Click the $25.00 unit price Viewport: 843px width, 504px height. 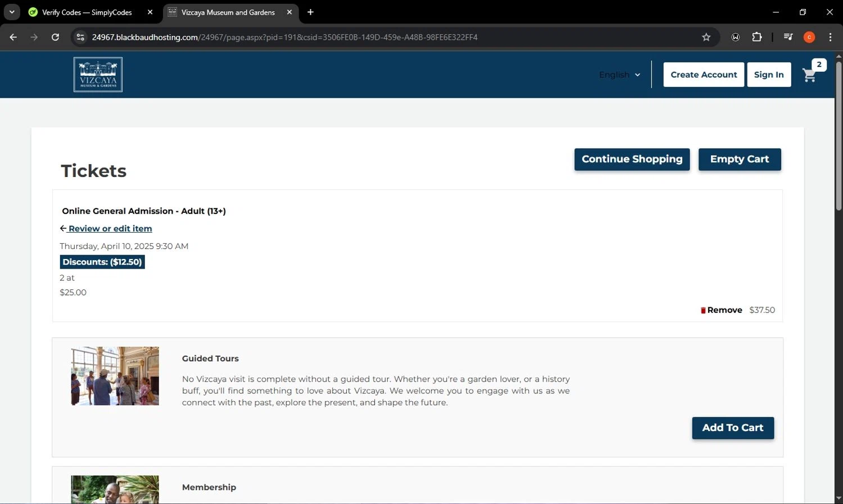coord(73,292)
